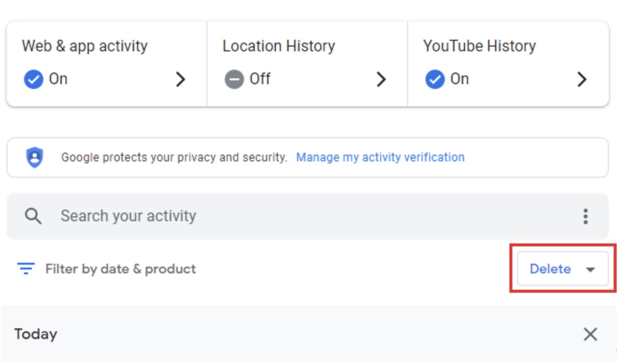Click the blue checkmark under YouTube History
This screenshot has height=364, width=617.
pyautogui.click(x=435, y=79)
